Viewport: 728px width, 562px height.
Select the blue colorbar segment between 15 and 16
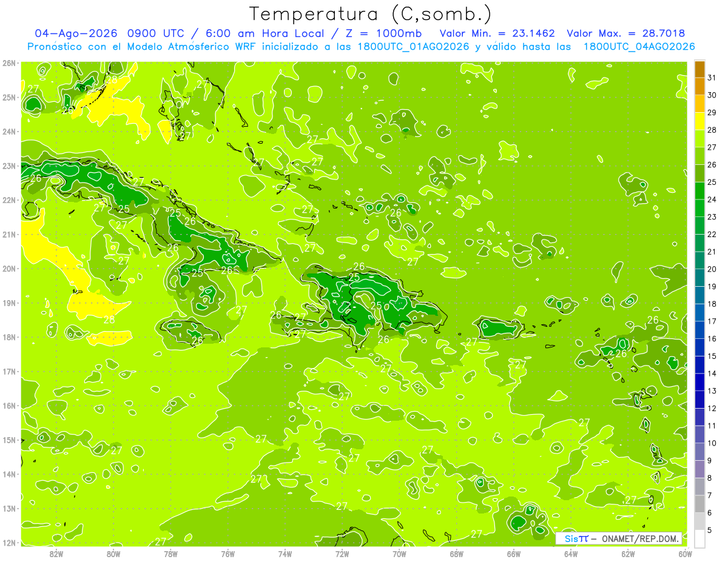click(699, 347)
